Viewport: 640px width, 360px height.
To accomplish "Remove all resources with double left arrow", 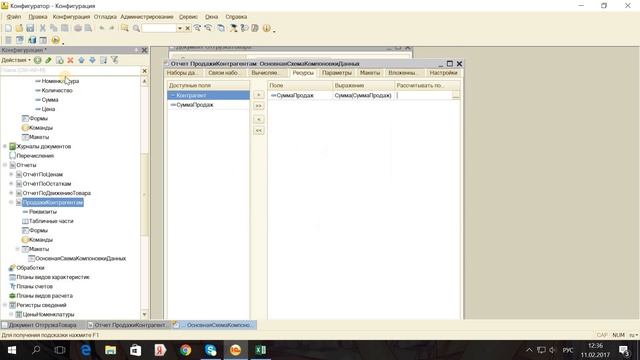I will click(x=259, y=131).
